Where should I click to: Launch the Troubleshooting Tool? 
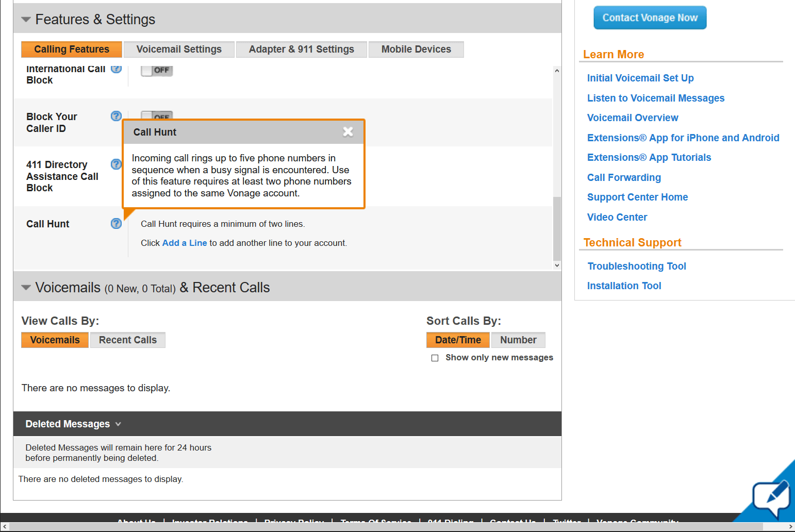637,266
